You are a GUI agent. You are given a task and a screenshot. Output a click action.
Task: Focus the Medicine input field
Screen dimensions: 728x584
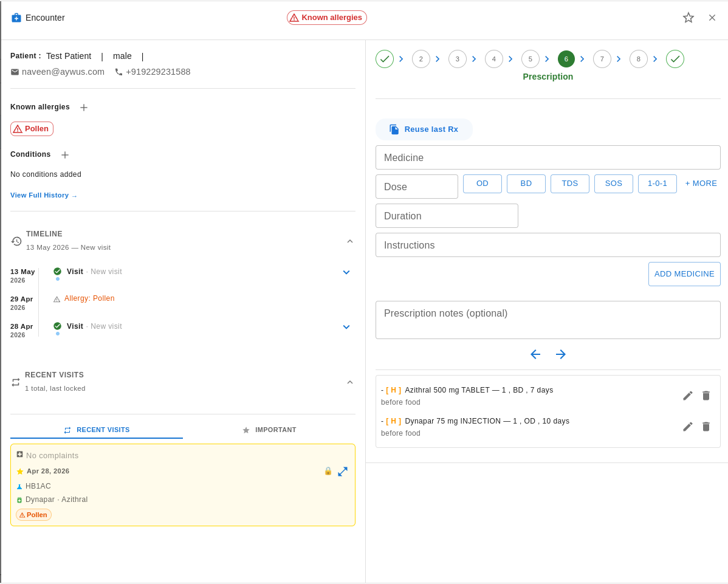click(548, 157)
